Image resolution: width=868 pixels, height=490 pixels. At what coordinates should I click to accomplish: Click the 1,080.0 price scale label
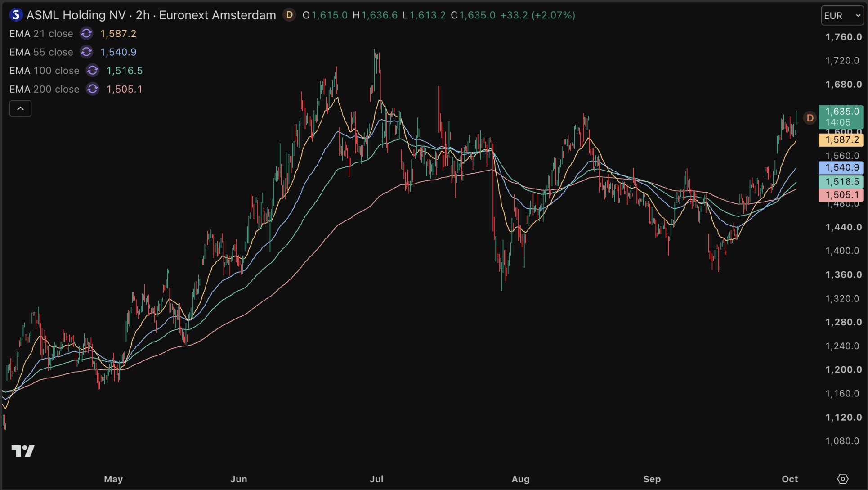tap(842, 441)
